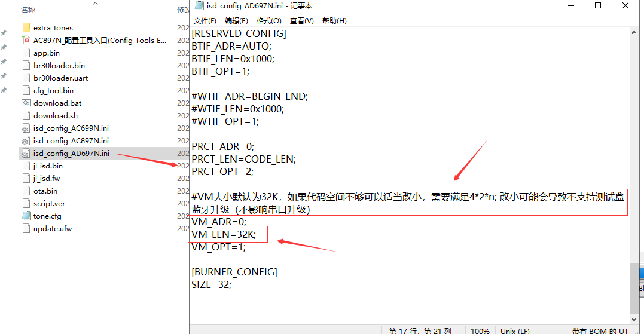Open the 帮助(H) menu

coord(334,21)
